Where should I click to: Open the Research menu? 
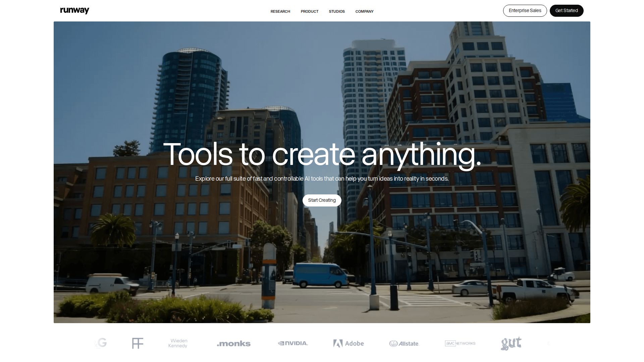(x=280, y=11)
